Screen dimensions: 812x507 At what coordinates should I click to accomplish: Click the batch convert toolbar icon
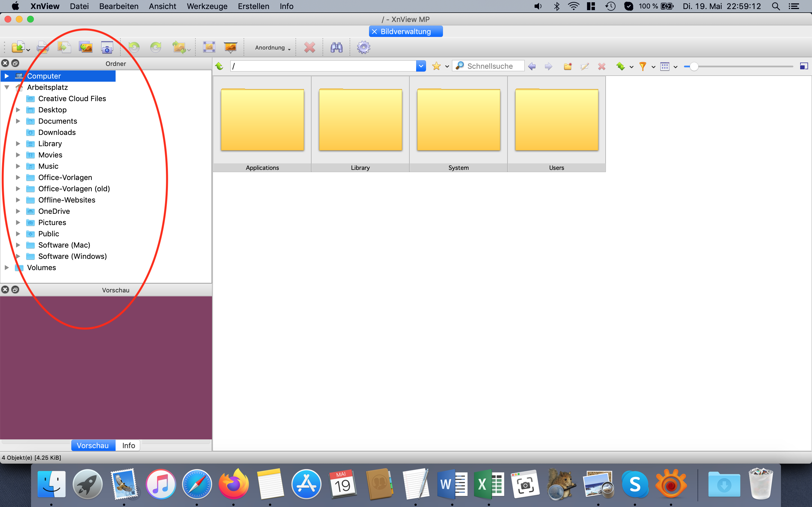coord(85,47)
